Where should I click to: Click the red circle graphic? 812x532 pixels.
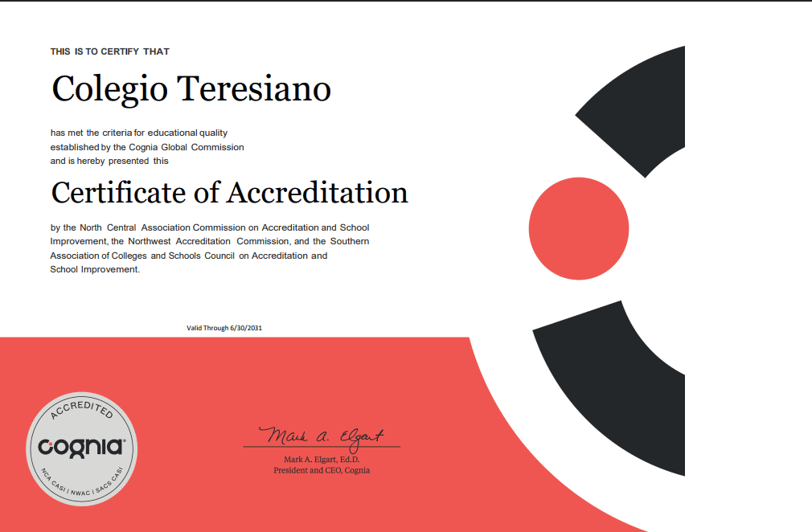click(579, 228)
